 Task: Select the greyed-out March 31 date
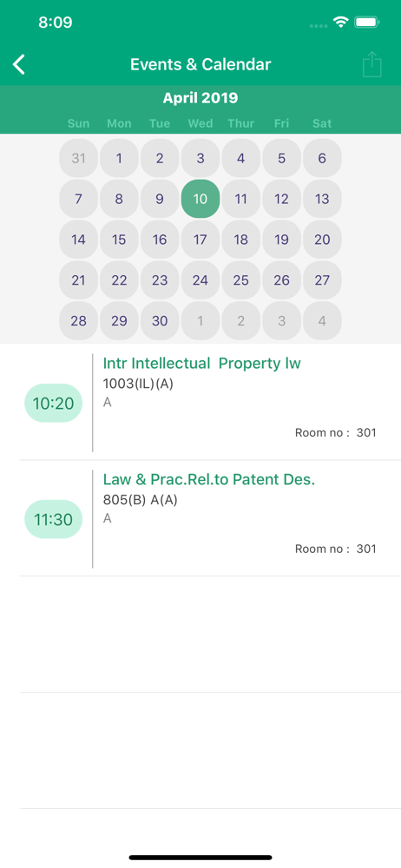(x=79, y=158)
